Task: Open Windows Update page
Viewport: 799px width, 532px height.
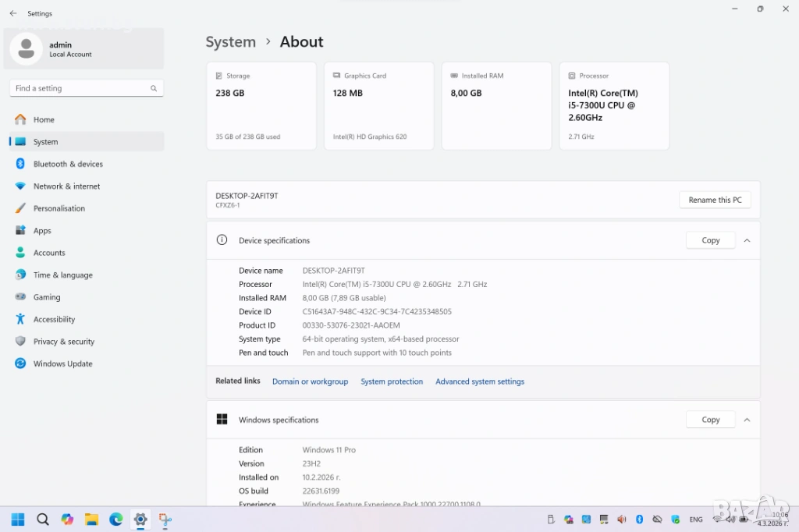Action: (x=62, y=364)
